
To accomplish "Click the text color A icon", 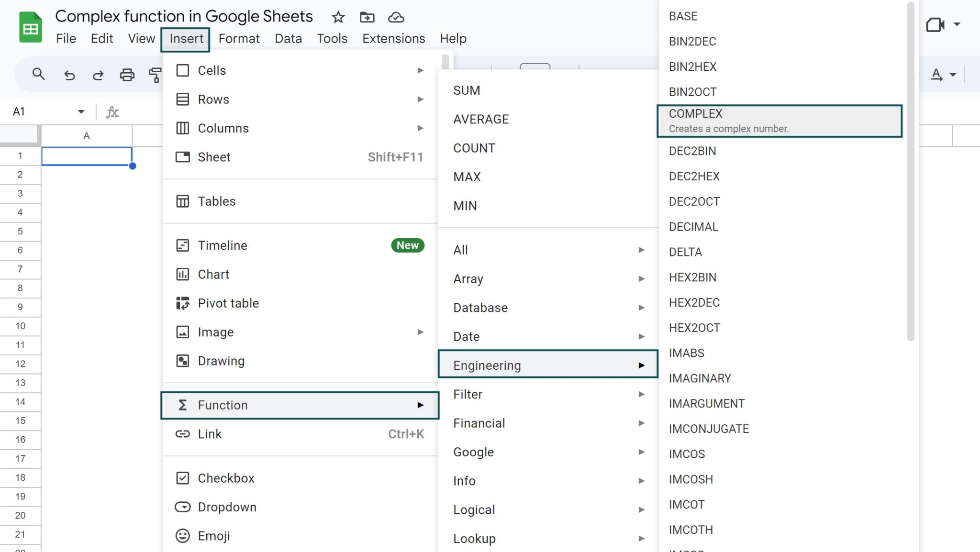I will pos(937,74).
